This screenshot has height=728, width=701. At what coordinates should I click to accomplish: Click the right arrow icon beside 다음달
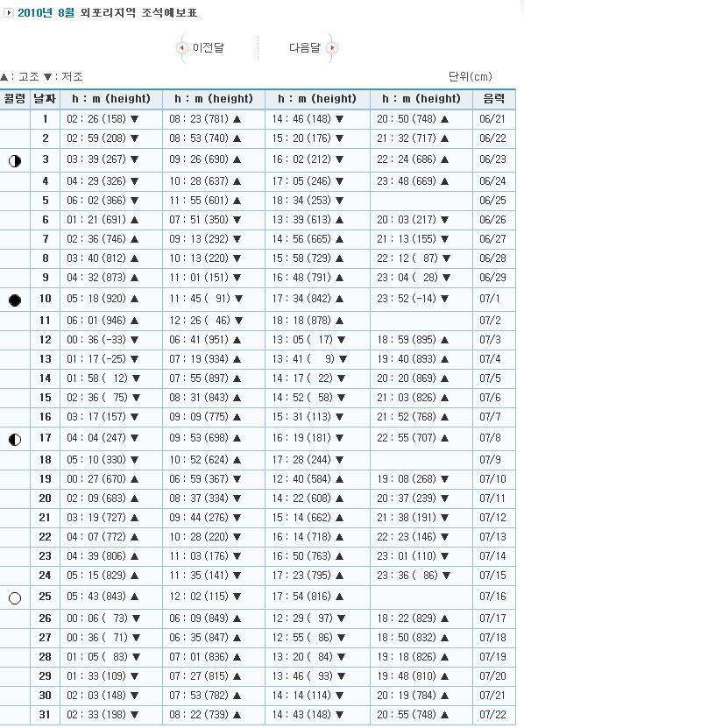[x=331, y=48]
